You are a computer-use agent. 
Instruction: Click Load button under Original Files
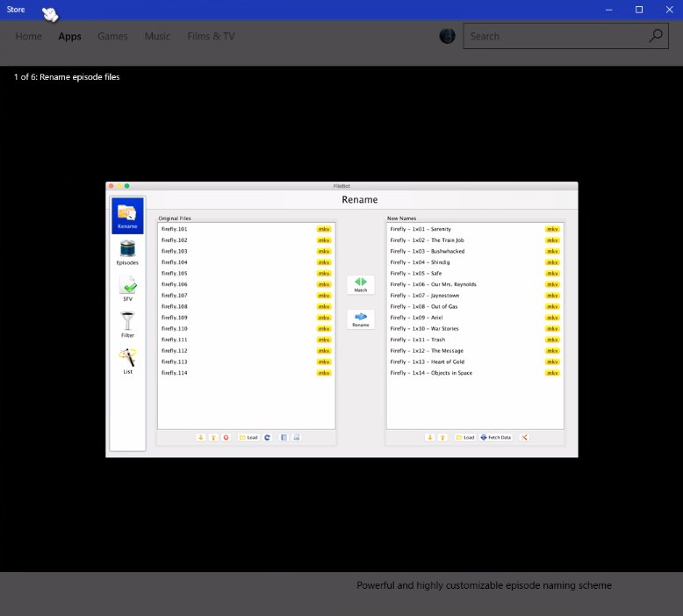click(x=248, y=438)
